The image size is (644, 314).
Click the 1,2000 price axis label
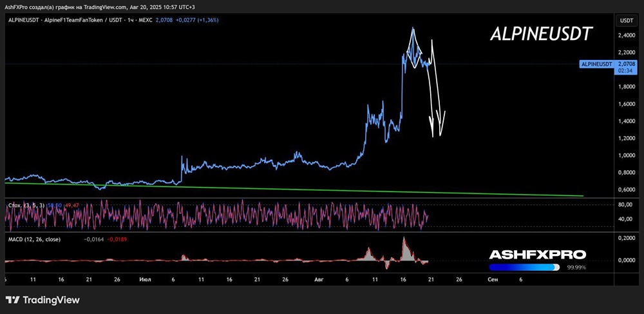(627, 138)
